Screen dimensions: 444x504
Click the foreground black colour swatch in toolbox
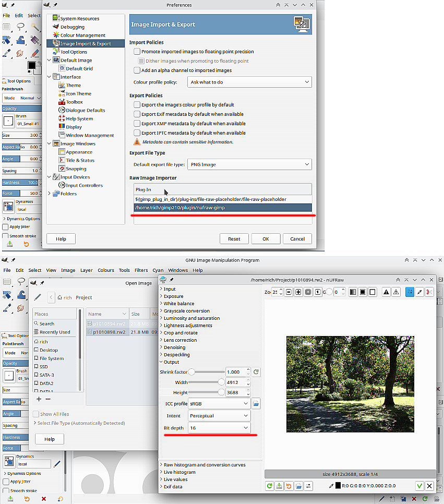click(31, 66)
